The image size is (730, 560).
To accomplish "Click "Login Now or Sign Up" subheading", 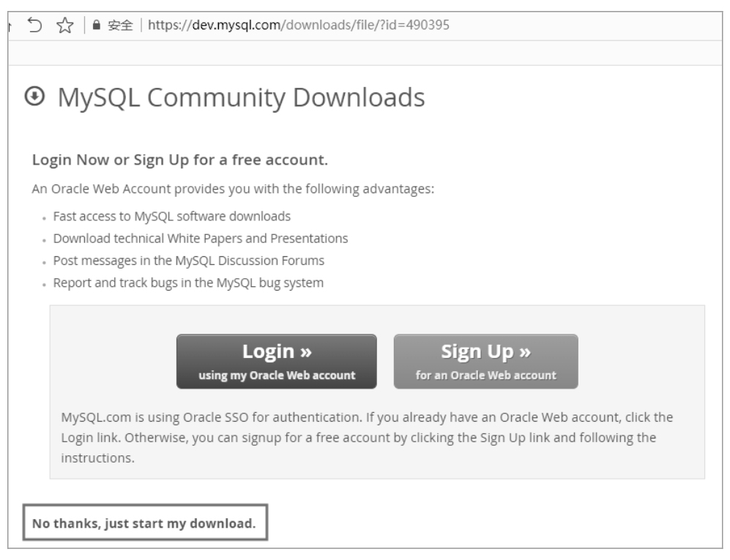I will (x=179, y=159).
